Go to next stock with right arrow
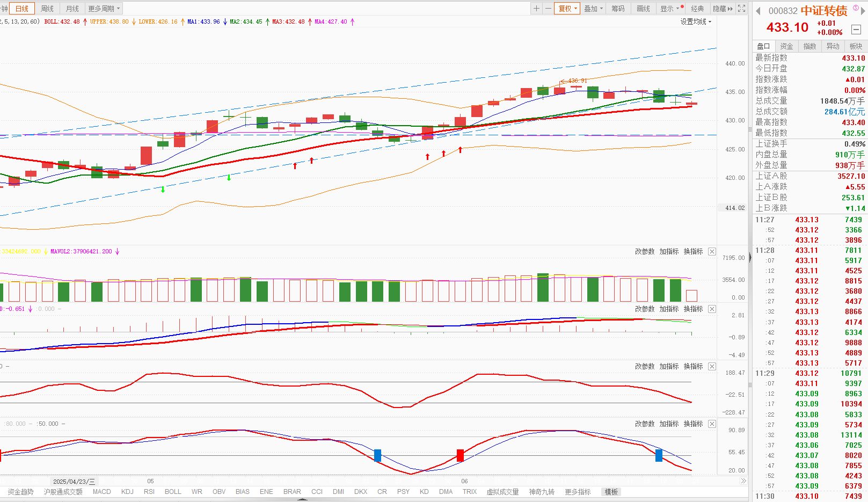 click(x=863, y=11)
